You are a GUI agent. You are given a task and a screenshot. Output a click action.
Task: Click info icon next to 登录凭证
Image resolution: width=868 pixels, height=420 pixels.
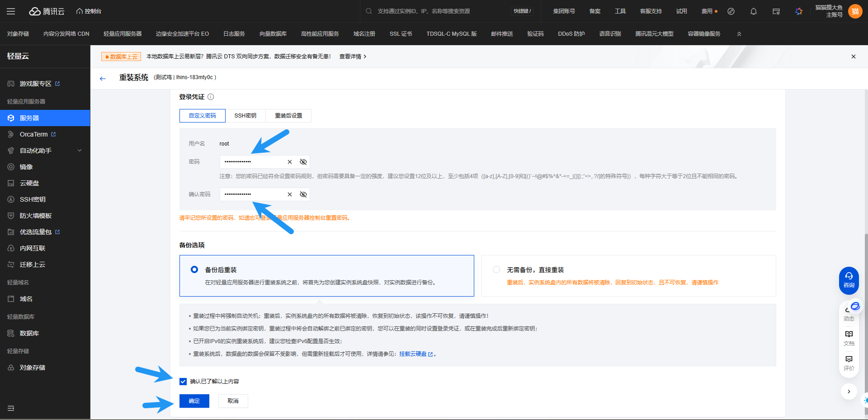pyautogui.click(x=211, y=97)
